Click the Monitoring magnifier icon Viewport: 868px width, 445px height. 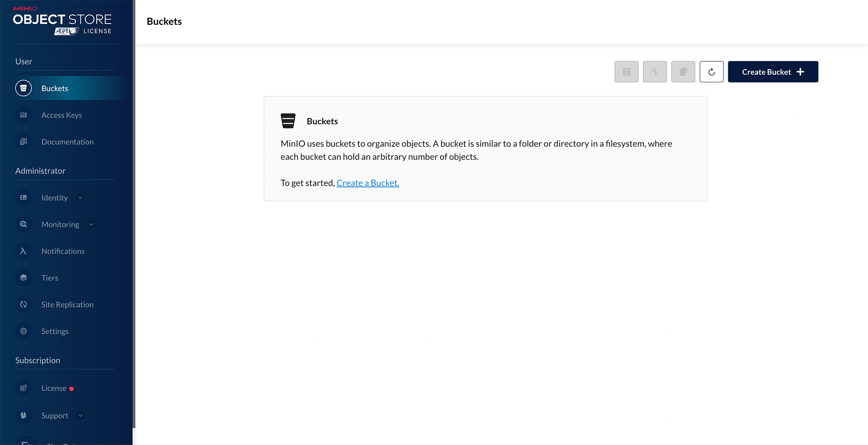click(x=24, y=225)
